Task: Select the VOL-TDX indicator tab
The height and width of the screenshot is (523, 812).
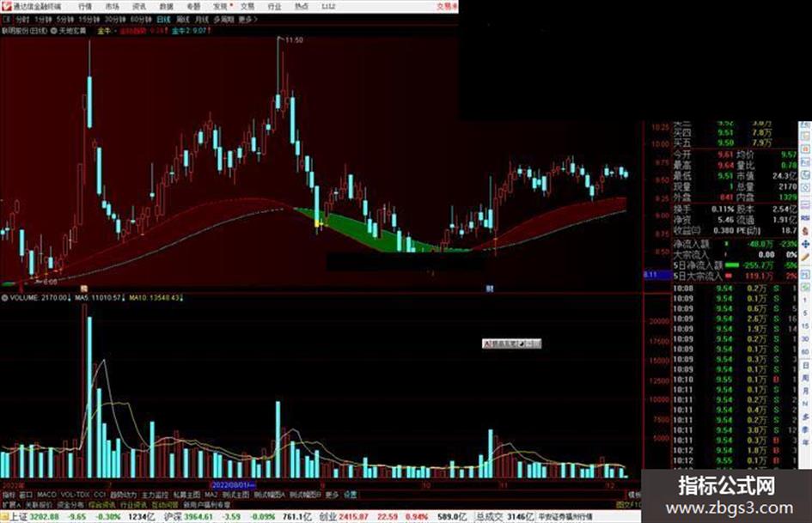Action: (x=76, y=495)
